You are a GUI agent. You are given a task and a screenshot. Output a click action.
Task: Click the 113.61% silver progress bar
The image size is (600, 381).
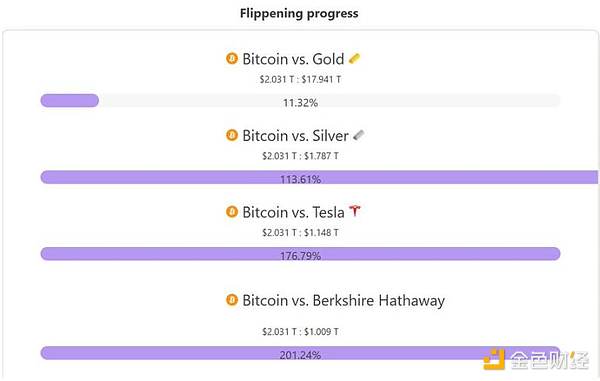[x=319, y=177]
